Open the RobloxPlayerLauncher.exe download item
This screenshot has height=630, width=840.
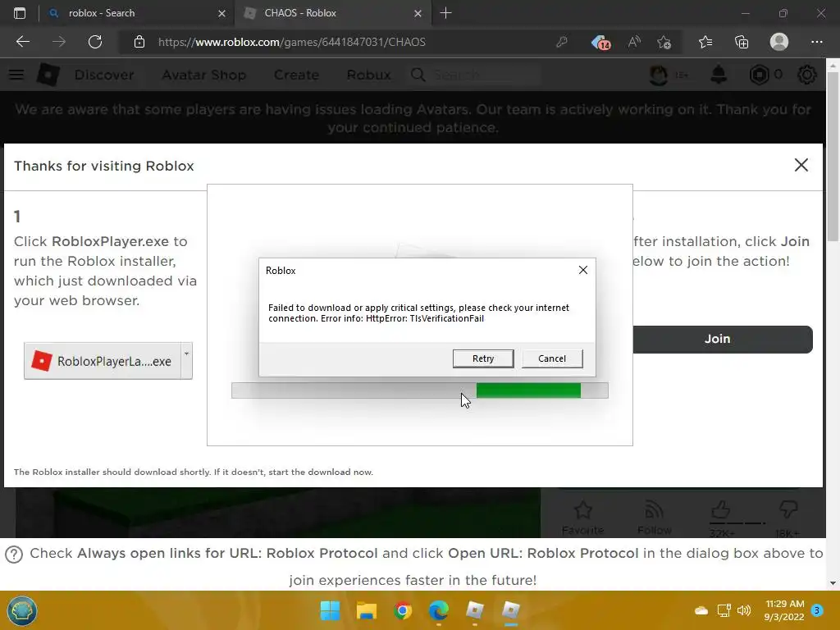tap(103, 361)
